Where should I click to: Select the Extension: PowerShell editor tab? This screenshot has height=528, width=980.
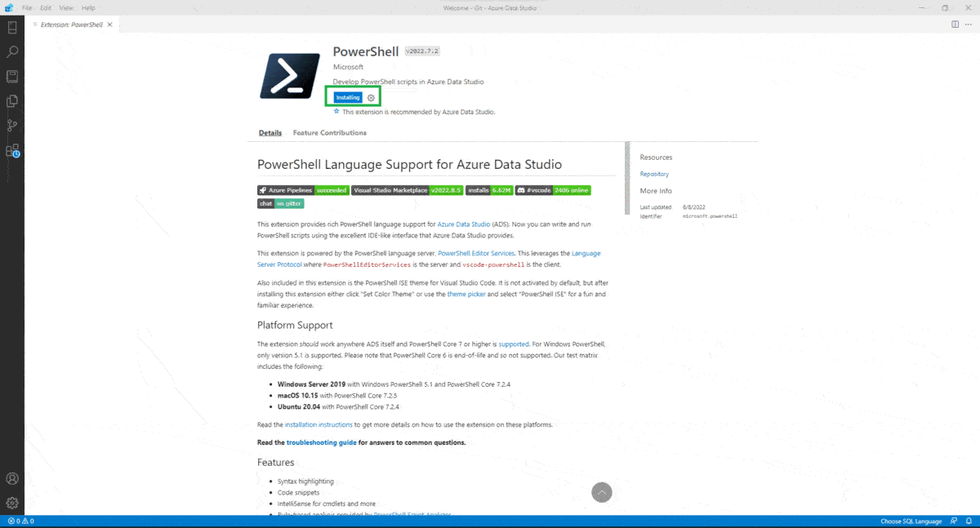(x=72, y=24)
